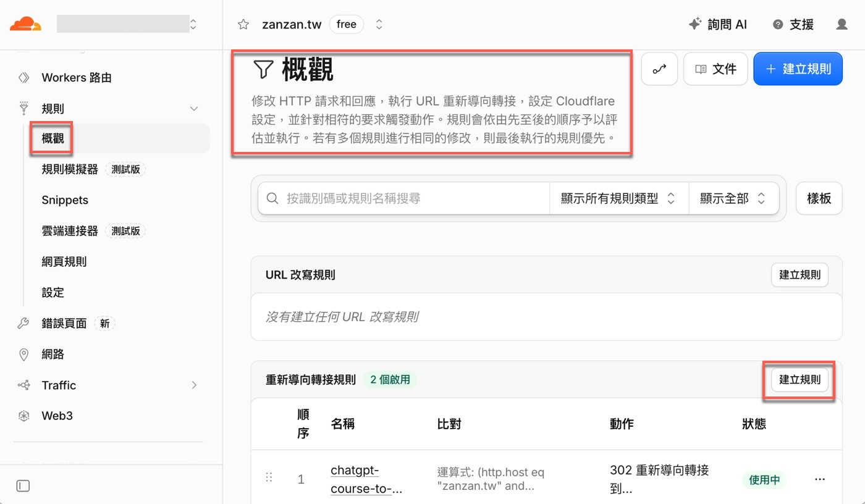Click the free plan badge
The width and height of the screenshot is (865, 504).
tap(346, 25)
